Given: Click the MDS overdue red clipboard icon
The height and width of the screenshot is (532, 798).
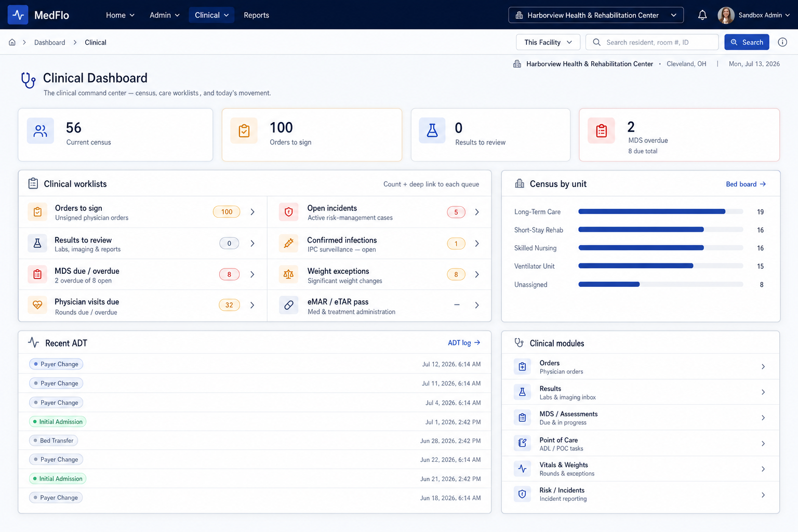Looking at the screenshot, I should coord(602,130).
